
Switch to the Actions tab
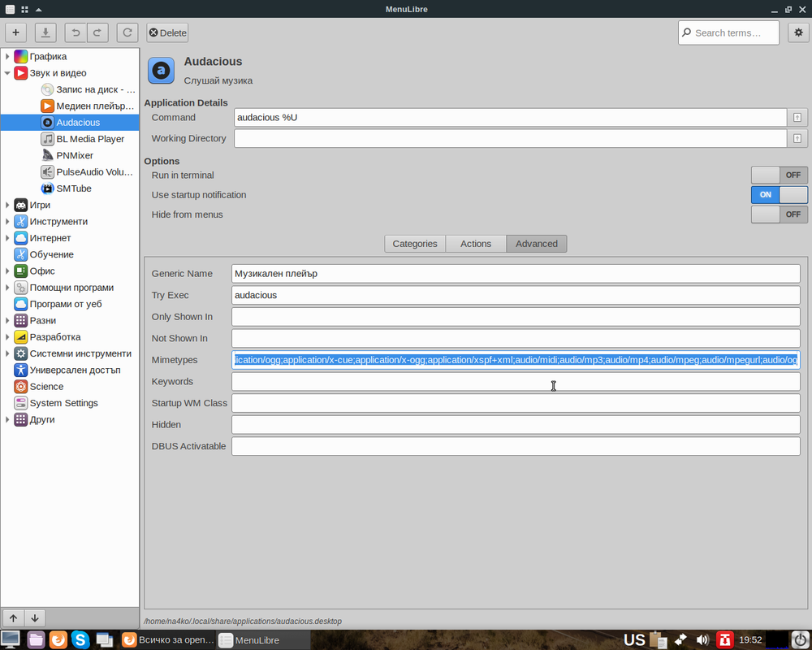coord(475,244)
